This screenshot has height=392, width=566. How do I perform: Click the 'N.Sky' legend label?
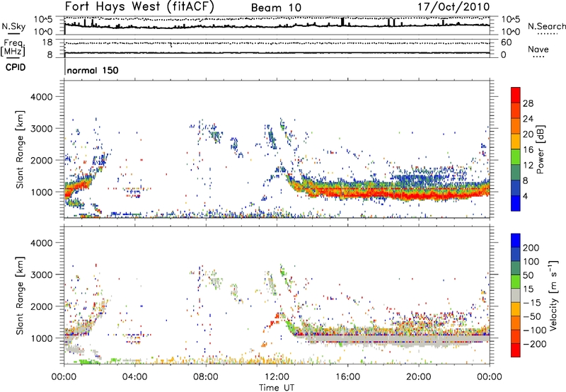pyautogui.click(x=13, y=26)
